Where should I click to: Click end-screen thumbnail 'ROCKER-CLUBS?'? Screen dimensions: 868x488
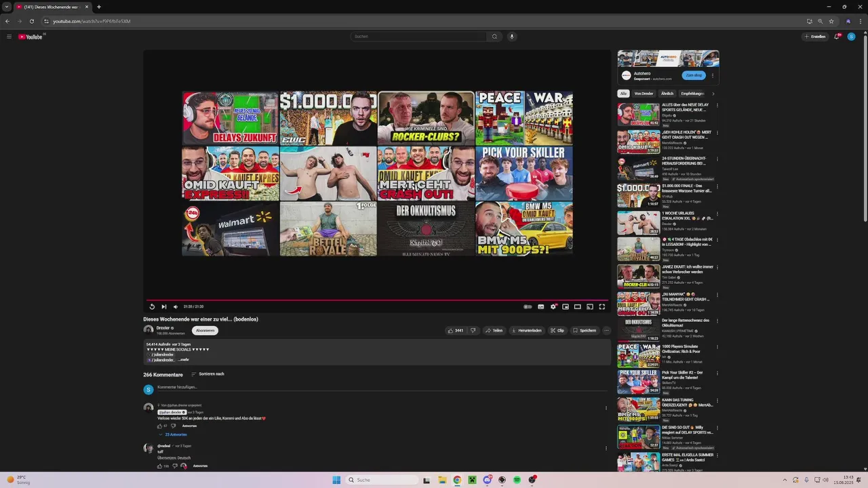tap(426, 118)
